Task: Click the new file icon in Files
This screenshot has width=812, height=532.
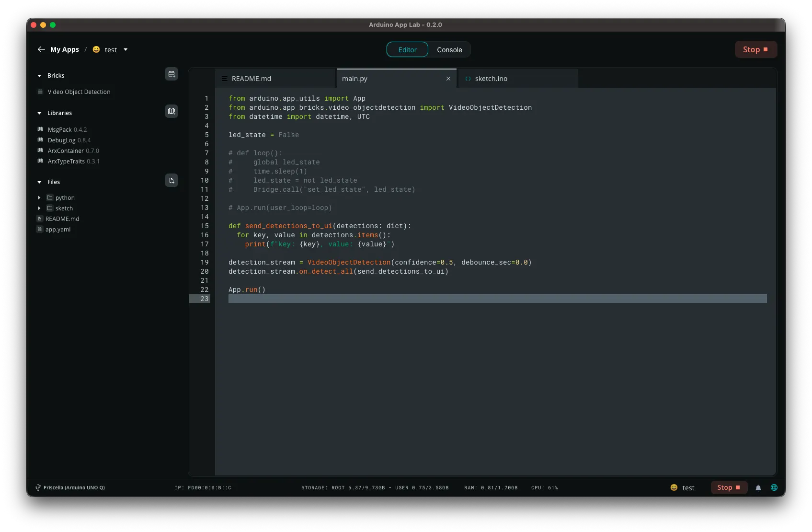Action: [x=172, y=181]
